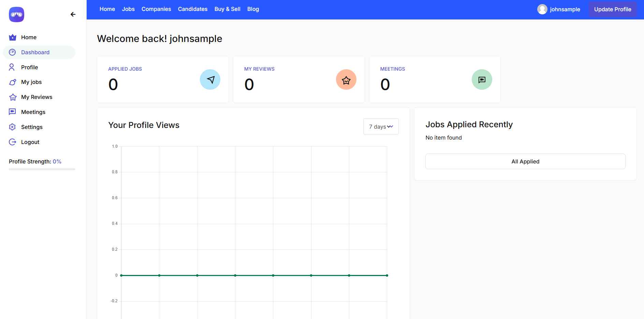
Task: Click the Applied Jobs count 0
Action: pyautogui.click(x=113, y=85)
